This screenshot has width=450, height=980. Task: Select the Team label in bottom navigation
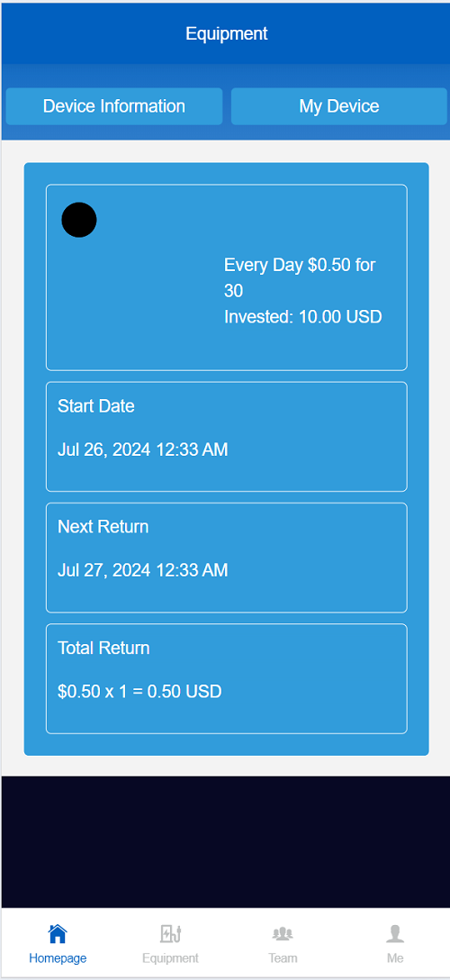pyautogui.click(x=283, y=958)
